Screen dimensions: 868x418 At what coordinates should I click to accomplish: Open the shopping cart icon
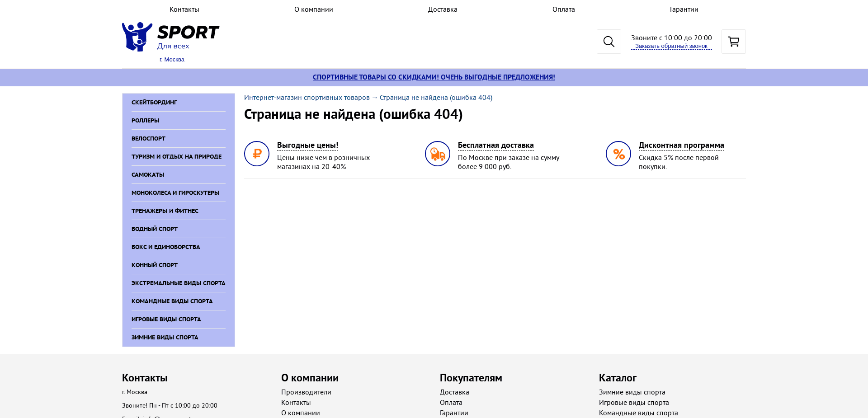pyautogui.click(x=733, y=41)
